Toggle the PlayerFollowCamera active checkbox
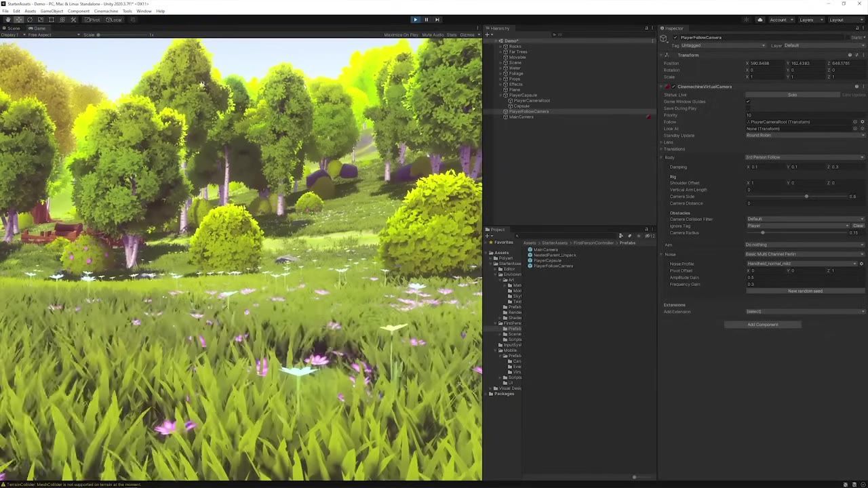Viewport: 868px width, 488px height. pos(675,38)
